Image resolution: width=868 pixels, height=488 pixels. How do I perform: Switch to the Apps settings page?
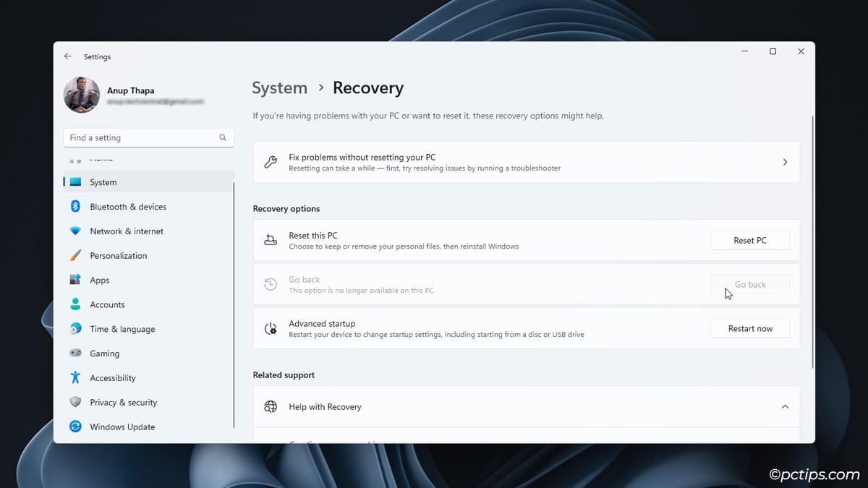pos(101,280)
